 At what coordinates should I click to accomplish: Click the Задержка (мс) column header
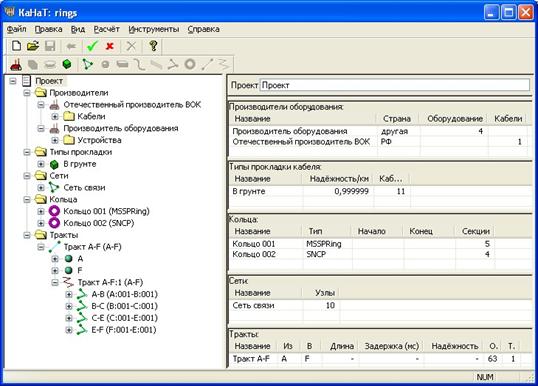pyautogui.click(x=391, y=346)
